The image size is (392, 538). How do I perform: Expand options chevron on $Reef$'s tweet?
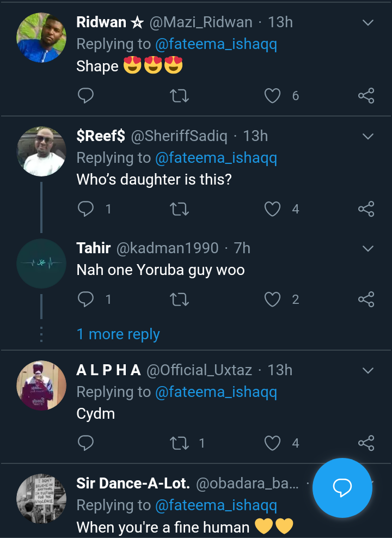tap(368, 136)
